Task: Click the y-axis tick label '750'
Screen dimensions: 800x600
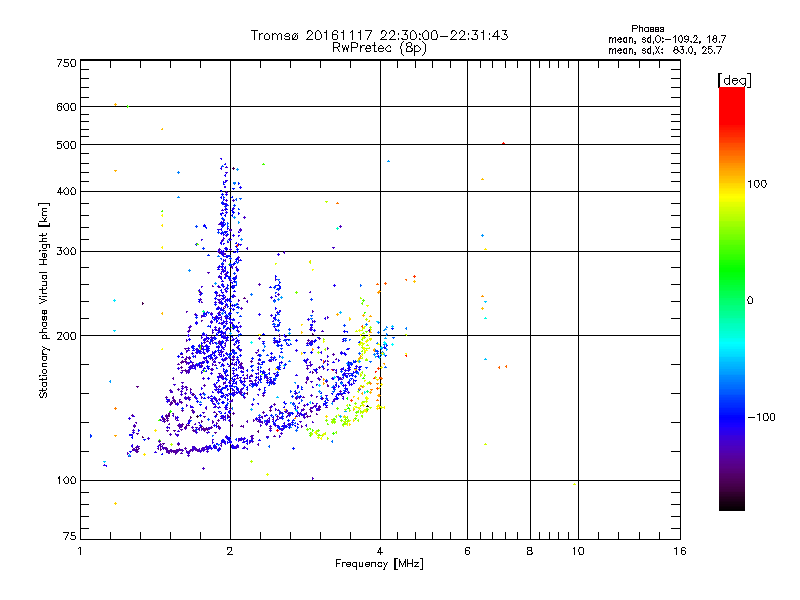Action: click(x=66, y=63)
